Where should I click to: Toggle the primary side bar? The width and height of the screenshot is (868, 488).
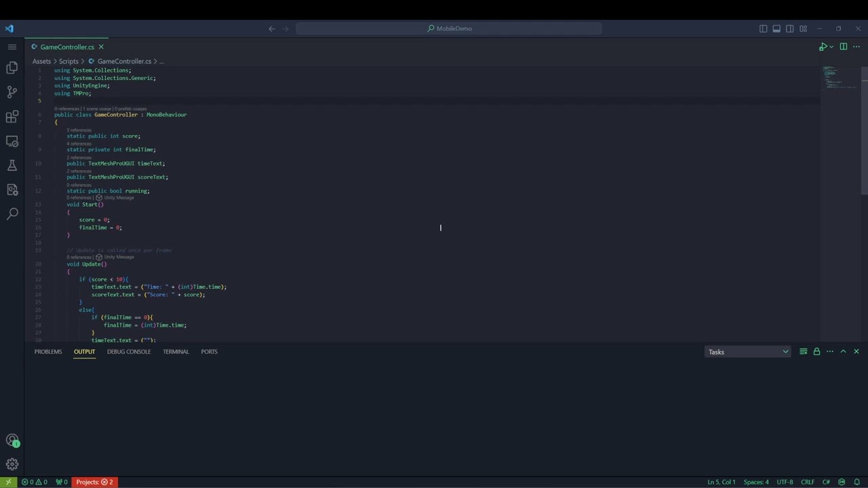(x=764, y=28)
